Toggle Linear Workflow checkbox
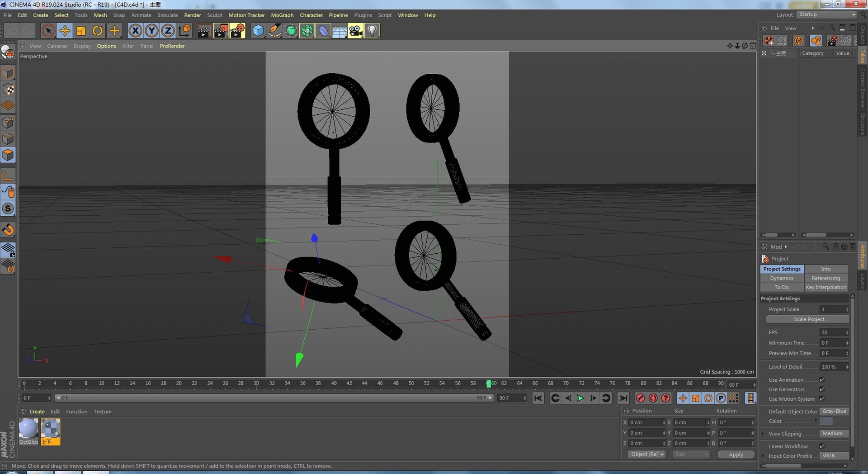868x474 pixels. [822, 446]
